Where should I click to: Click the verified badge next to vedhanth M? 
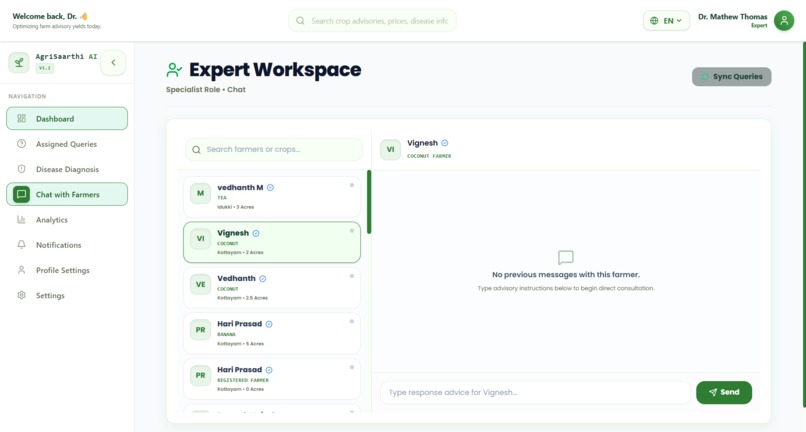coord(270,188)
